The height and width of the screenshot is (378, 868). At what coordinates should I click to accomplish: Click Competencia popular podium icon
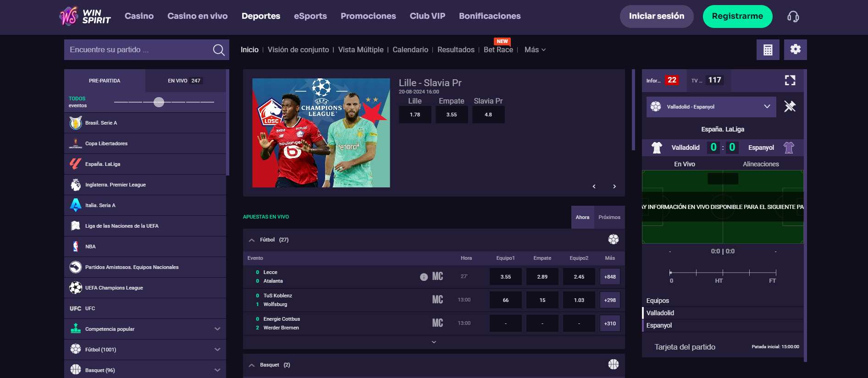pos(76,328)
